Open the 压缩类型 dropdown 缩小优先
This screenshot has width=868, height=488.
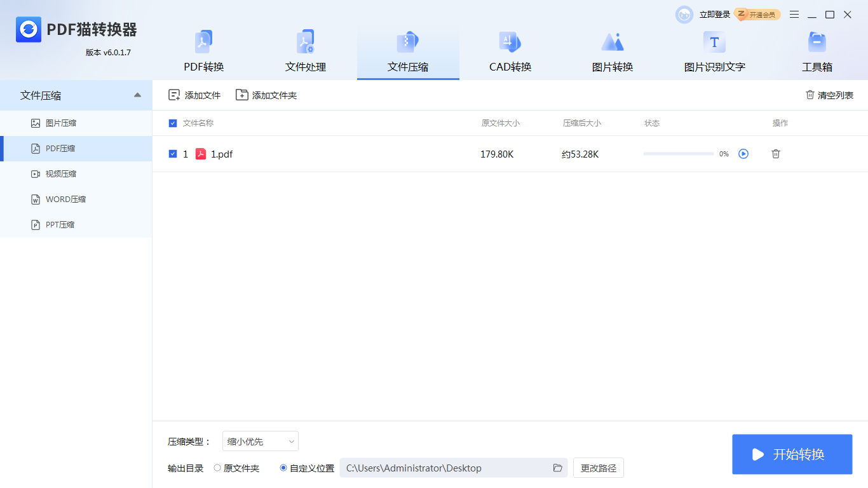point(261,441)
